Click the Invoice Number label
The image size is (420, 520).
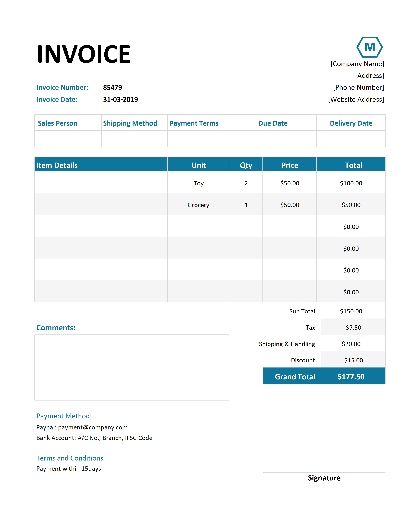[62, 87]
